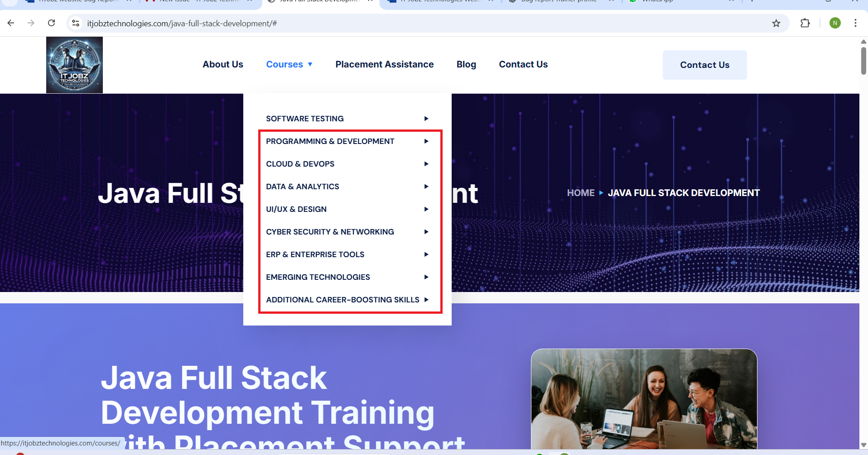Click the HOME breadcrumb link

pos(580,193)
